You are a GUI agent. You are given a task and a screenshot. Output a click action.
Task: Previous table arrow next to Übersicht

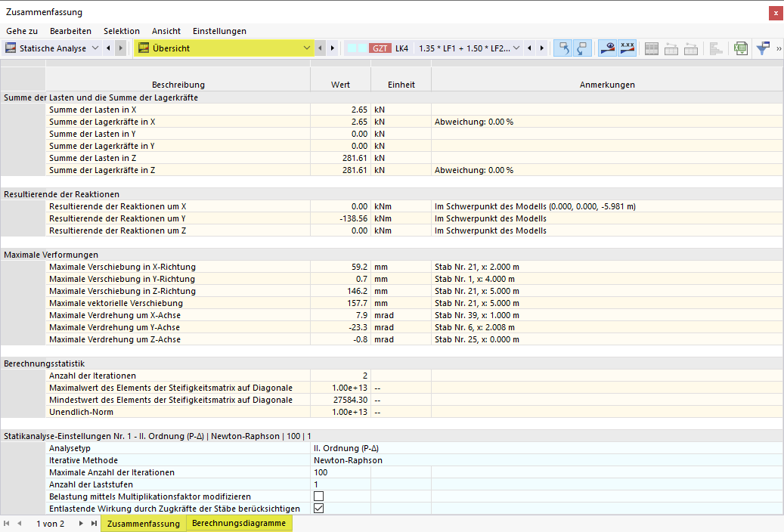[321, 48]
